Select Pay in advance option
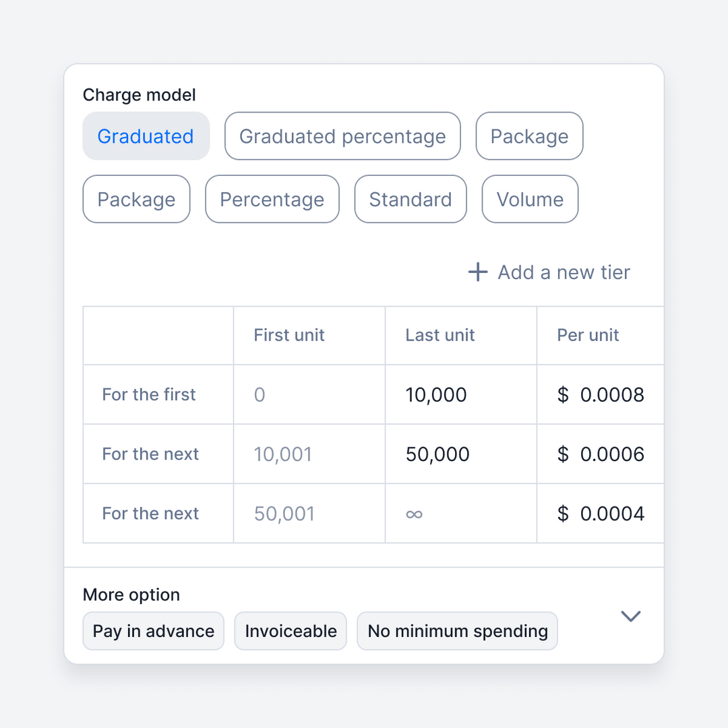 tap(153, 631)
